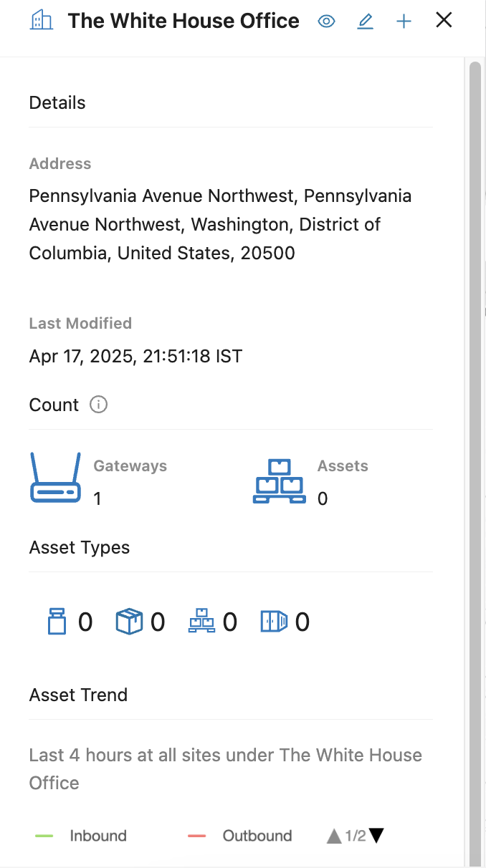Click the Pennsylvania Avenue address text
Image resolution: width=486 pixels, height=868 pixels.
pos(221,224)
